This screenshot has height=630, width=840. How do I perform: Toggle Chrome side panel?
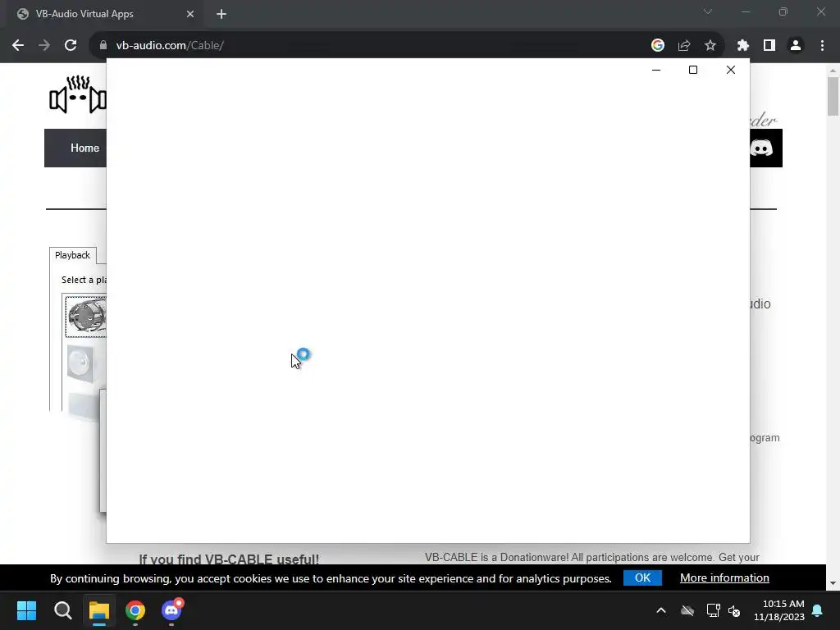769,46
